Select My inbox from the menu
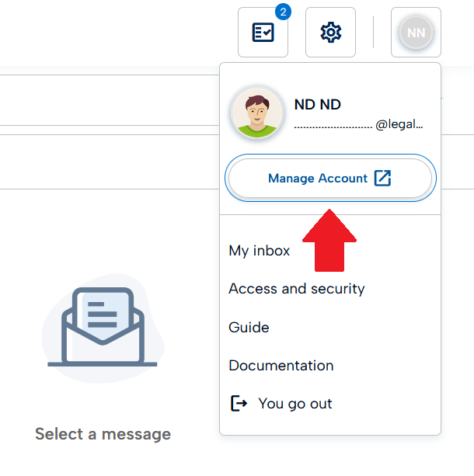 coord(259,251)
